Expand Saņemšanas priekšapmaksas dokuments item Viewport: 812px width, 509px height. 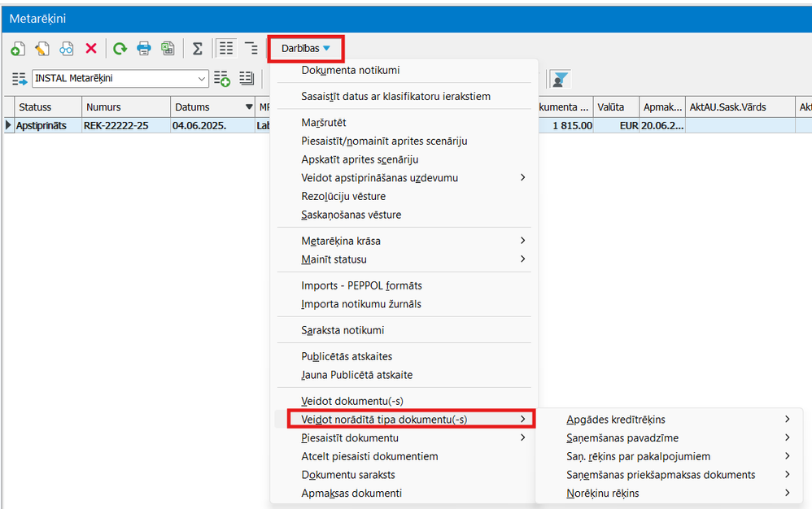pyautogui.click(x=670, y=475)
